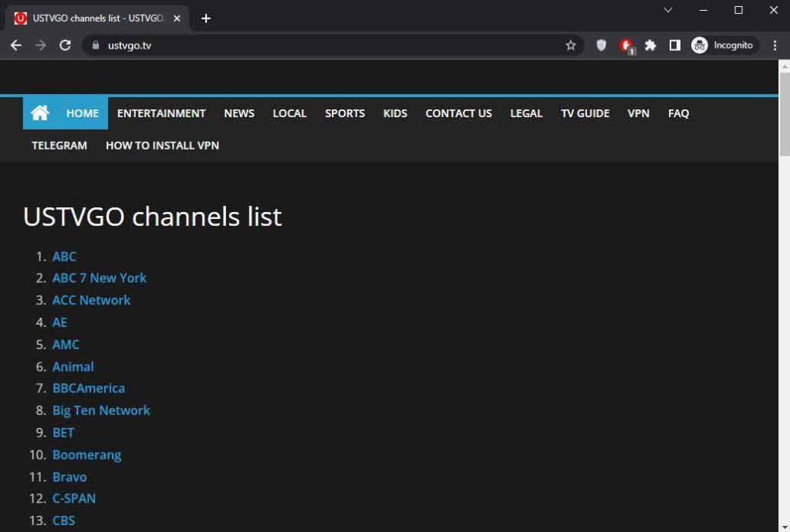Switch to the USTVGO channels list tab
This screenshot has width=790, height=532.
pos(93,18)
